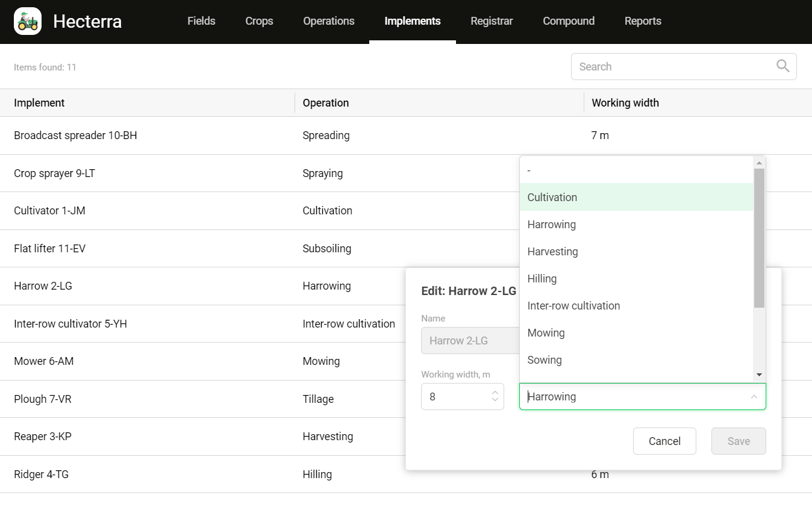The width and height of the screenshot is (812, 507).
Task: Increase working width with stepper up arrow
Action: (495, 392)
